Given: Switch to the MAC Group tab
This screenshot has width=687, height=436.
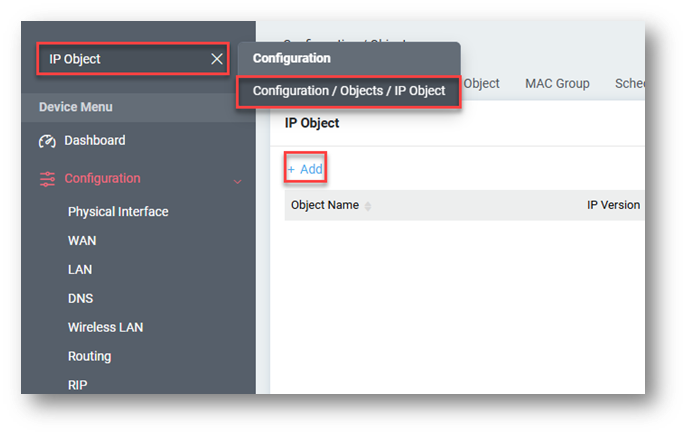Looking at the screenshot, I should pos(557,84).
